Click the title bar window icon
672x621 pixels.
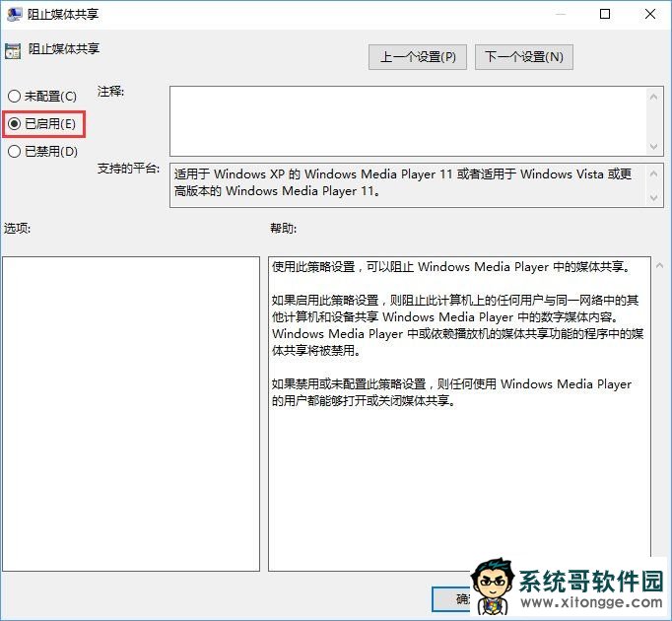[x=14, y=14]
